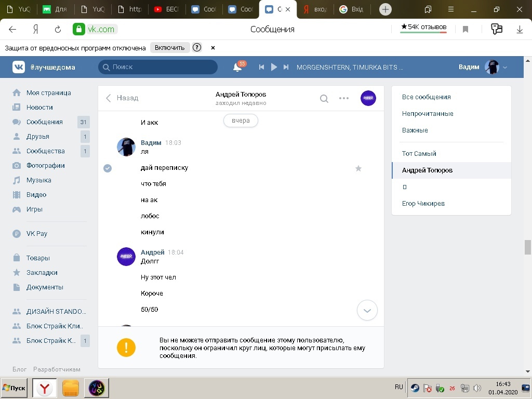Viewport: 532px width, 399px height.
Task: Deselect the checked message 'дай переписку'
Action: coord(108,168)
